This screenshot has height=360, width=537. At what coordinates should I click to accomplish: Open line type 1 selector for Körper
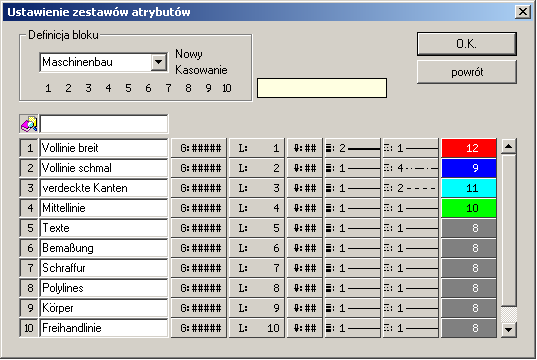411,308
